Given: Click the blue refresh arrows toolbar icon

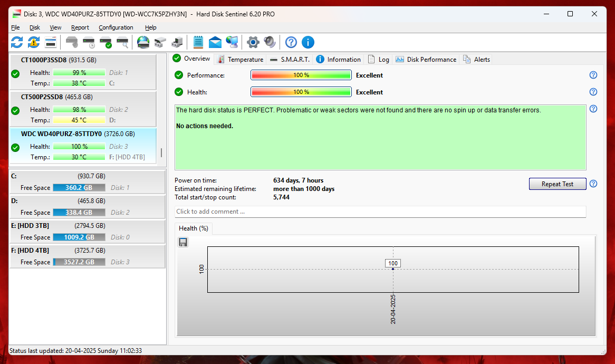Looking at the screenshot, I should tap(17, 42).
